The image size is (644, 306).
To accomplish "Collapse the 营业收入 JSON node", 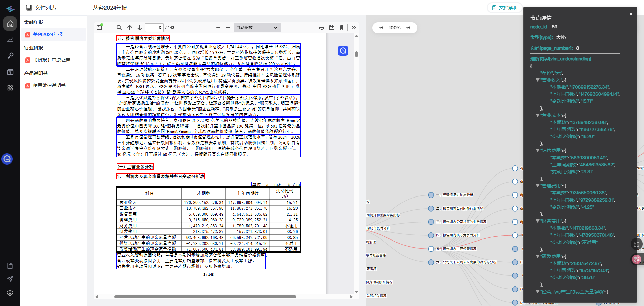I will (538, 80).
